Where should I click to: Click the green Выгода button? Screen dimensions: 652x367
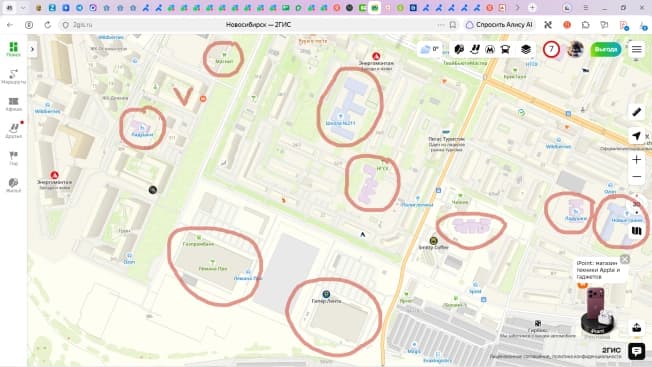pyautogui.click(x=605, y=49)
